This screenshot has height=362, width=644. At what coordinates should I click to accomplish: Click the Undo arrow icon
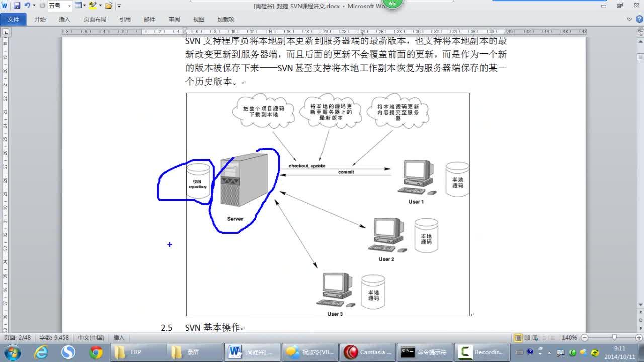point(27,6)
